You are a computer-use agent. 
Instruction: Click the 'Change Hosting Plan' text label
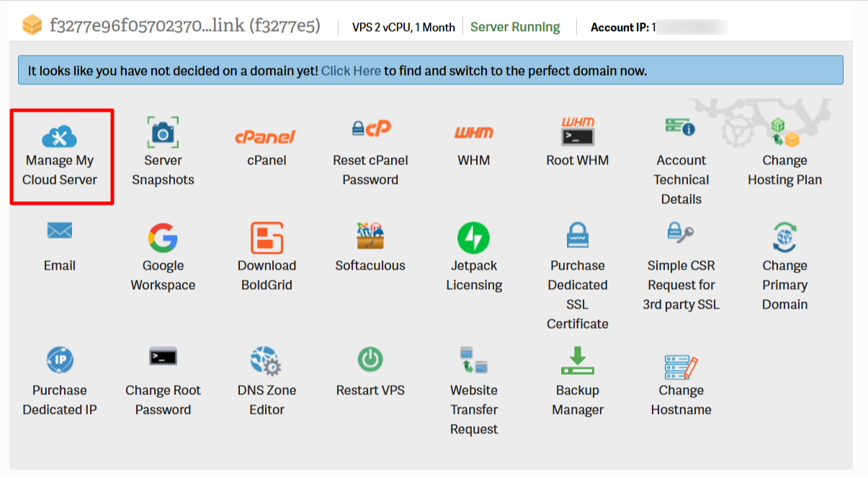point(784,170)
